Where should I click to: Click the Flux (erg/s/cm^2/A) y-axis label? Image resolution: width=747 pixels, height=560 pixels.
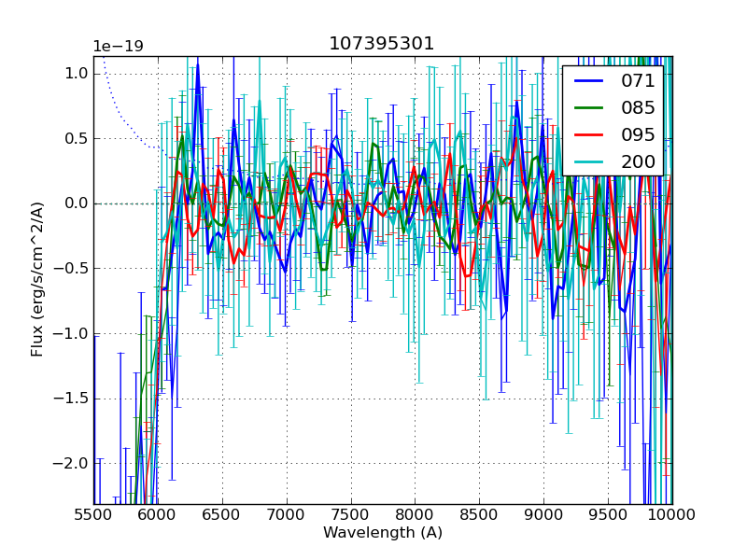(x=37, y=280)
